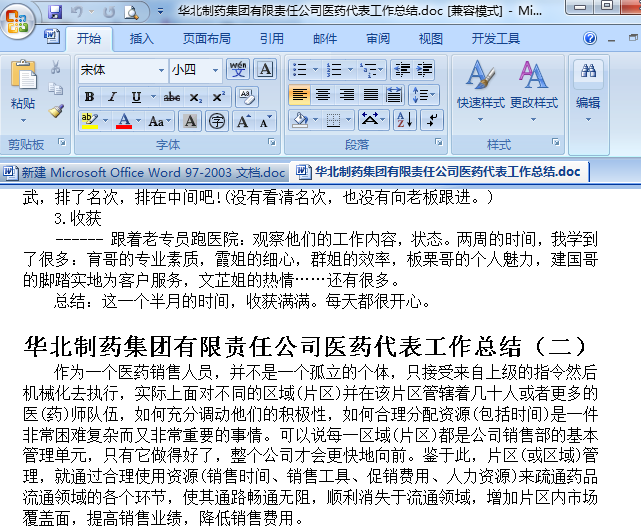The height and width of the screenshot is (530, 641).
Task: Open the 插入 ribbon tab
Action: (141, 39)
